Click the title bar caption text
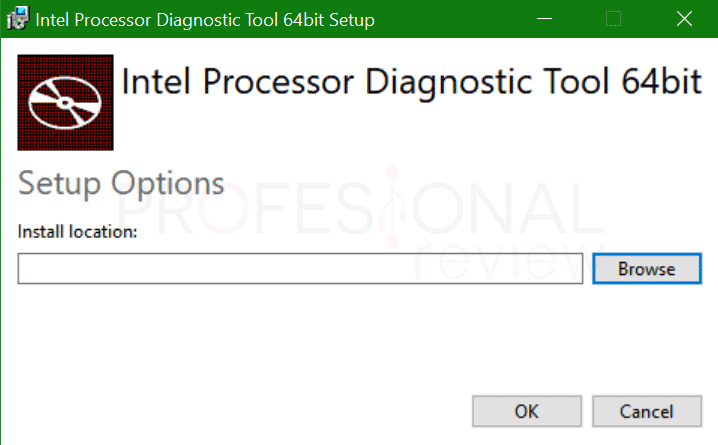This screenshot has width=718, height=445. (x=205, y=20)
